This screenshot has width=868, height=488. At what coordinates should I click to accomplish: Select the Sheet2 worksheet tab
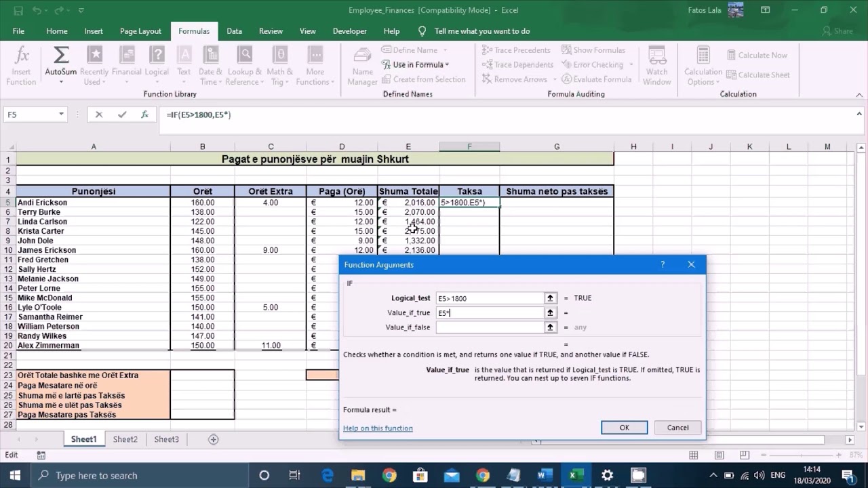[125, 439]
